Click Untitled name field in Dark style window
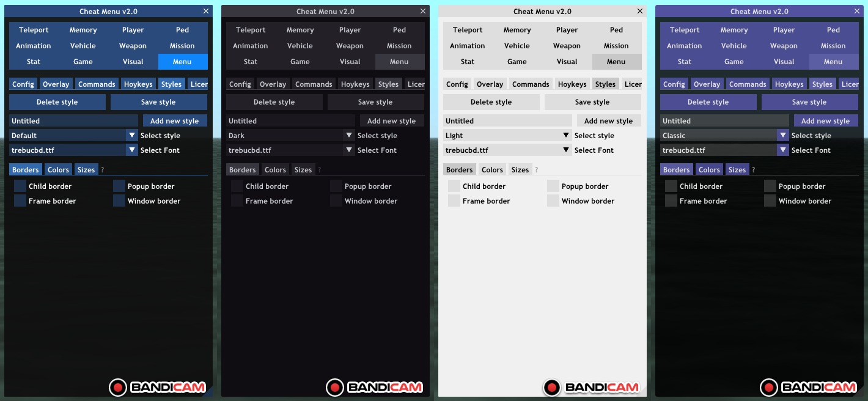Image resolution: width=868 pixels, height=401 pixels. pos(290,120)
